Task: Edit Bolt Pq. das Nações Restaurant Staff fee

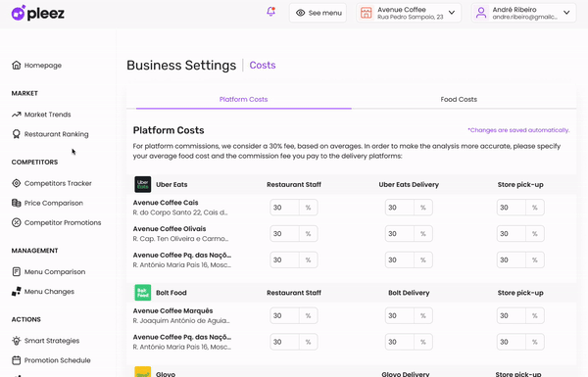Action: point(284,342)
